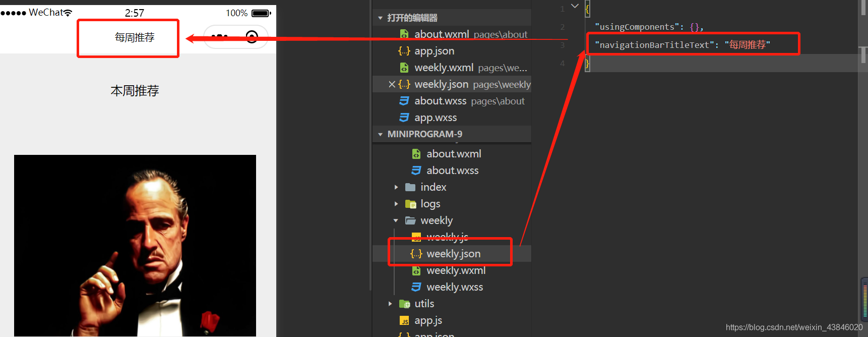Click line number 3 in the editor gutter
Screen dimensions: 868x337
pos(563,45)
